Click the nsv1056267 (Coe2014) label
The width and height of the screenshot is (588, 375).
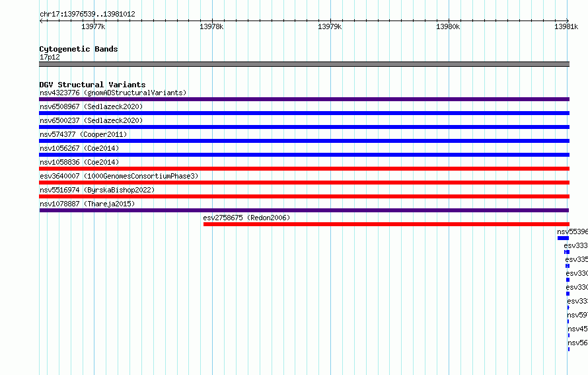[79, 148]
